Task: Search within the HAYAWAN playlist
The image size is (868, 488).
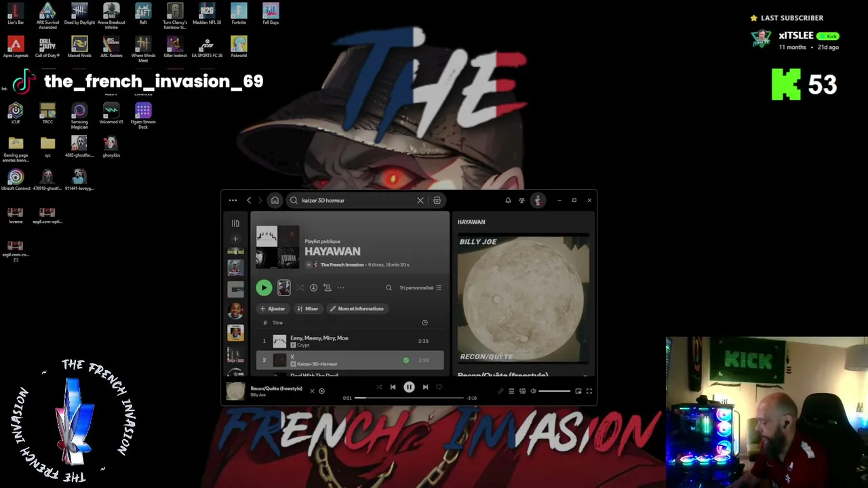Action: (x=389, y=287)
